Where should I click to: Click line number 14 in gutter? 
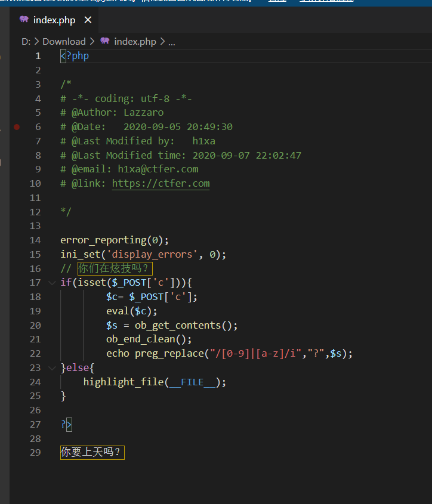pos(35,240)
